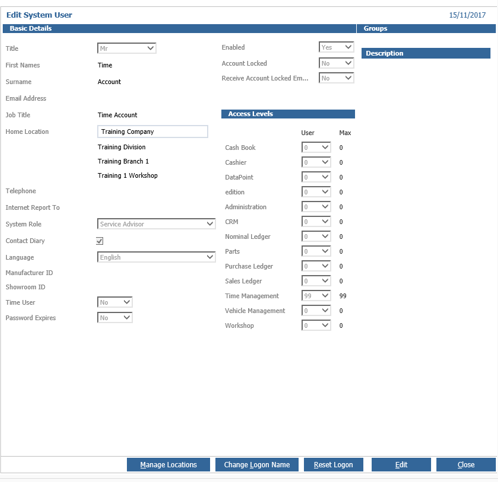Expand the System Role dropdown
Image resolution: width=498 pixels, height=482 pixels.
tap(156, 224)
